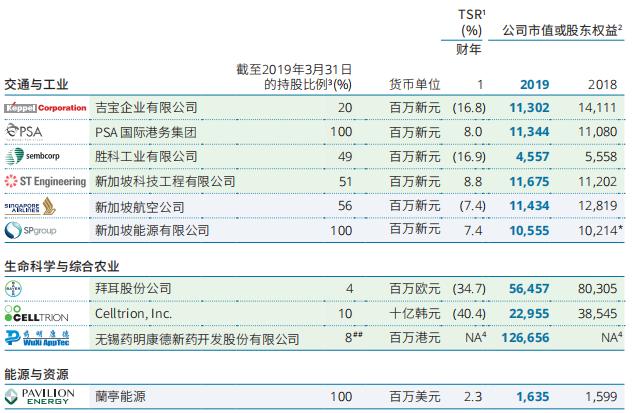The image size is (634, 413).
Task: Click the TSR (%) column header
Action: tap(471, 23)
